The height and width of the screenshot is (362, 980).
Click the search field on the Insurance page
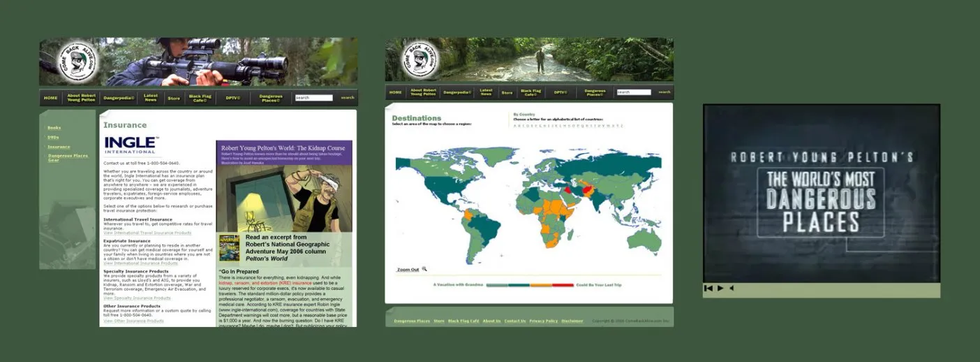(313, 98)
